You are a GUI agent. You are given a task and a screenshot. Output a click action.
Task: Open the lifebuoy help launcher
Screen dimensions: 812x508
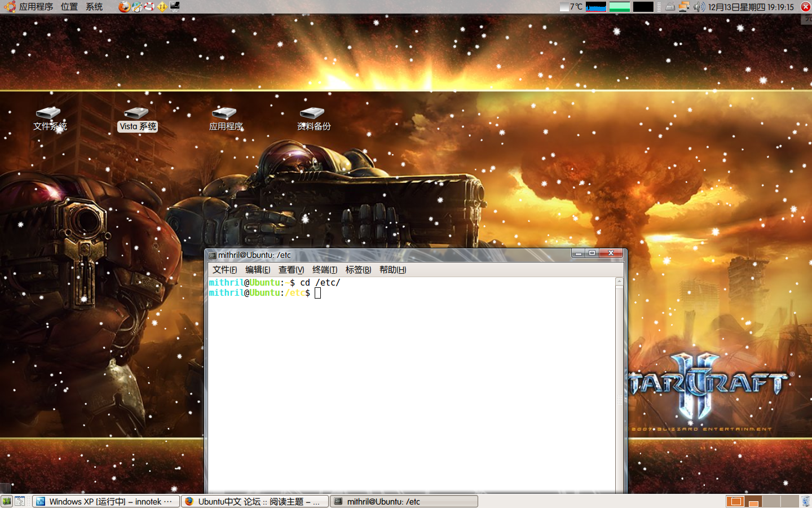coord(149,7)
